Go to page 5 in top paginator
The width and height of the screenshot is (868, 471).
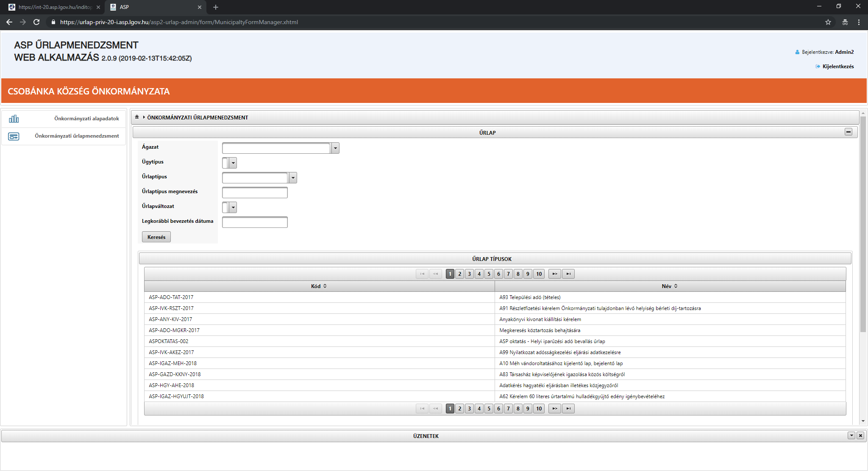point(489,274)
